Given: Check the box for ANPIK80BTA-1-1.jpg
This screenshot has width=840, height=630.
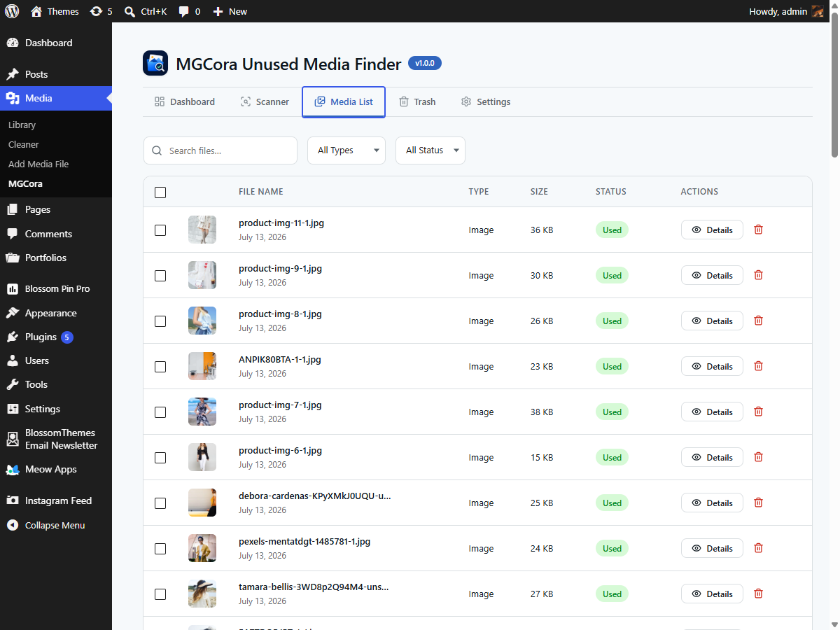Looking at the screenshot, I should 160,366.
